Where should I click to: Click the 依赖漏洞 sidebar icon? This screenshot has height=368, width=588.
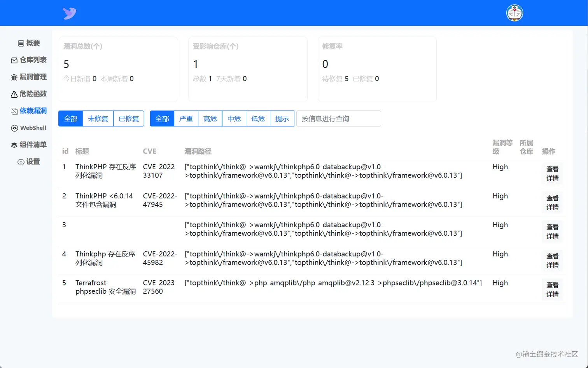point(14,111)
